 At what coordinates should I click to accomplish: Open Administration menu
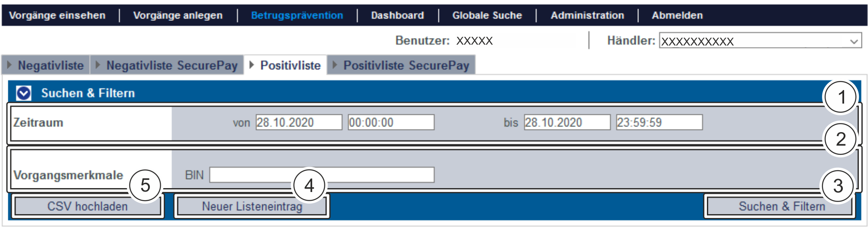click(x=587, y=15)
